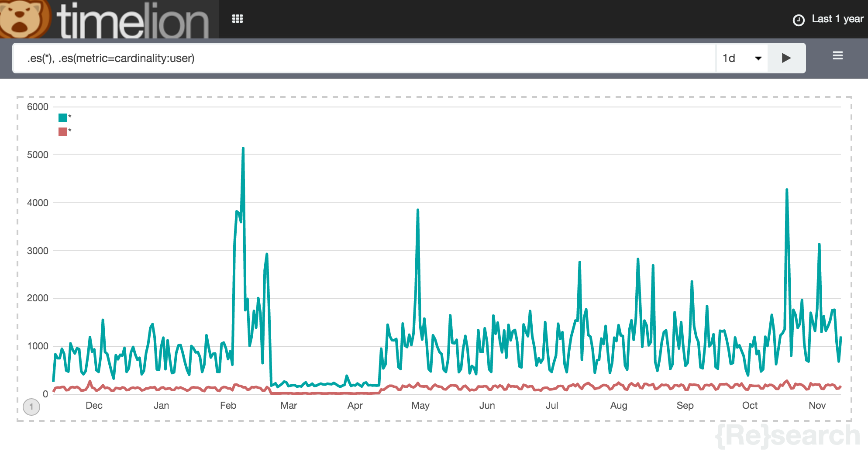This screenshot has width=868, height=462.
Task: Select chart cell number 1 badge
Action: [31, 407]
